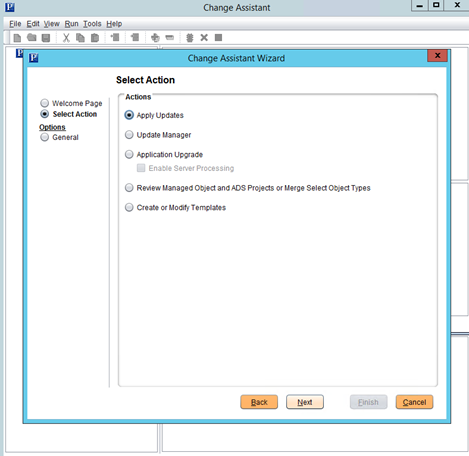Cancel the Change Assistant Wizard
Image resolution: width=469 pixels, height=456 pixels.
click(414, 402)
